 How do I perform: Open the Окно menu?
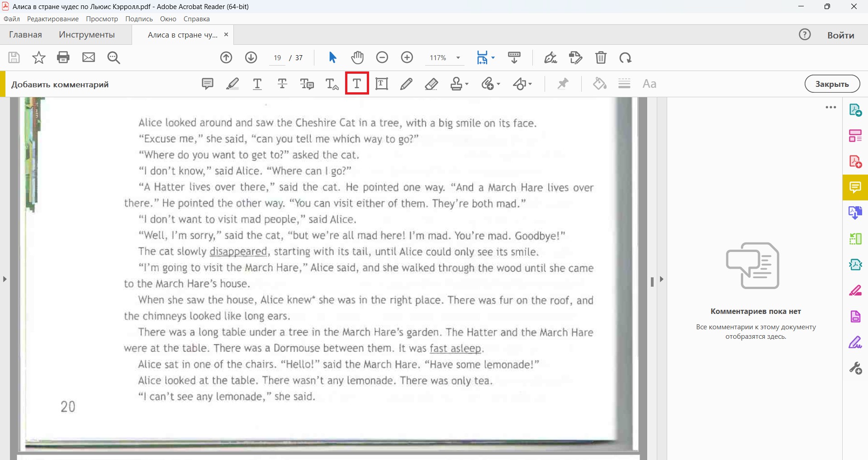point(168,19)
